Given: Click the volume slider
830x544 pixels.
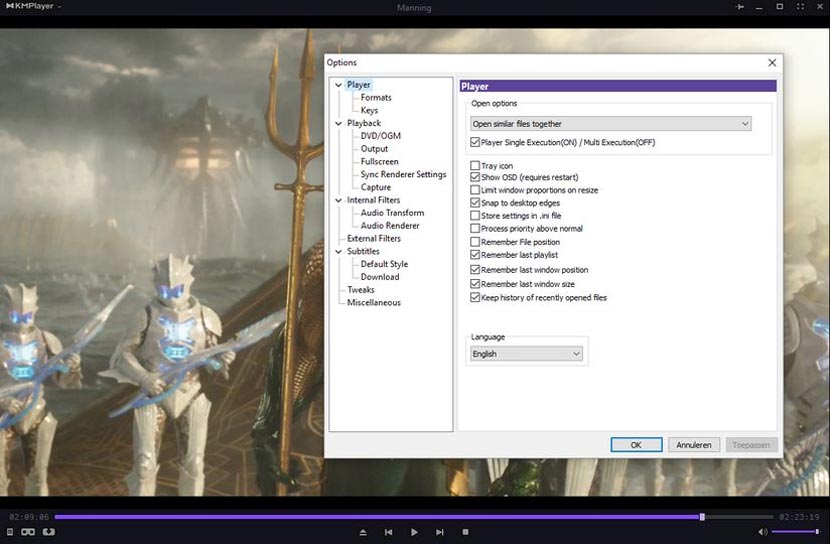Looking at the screenshot, I should 795,532.
